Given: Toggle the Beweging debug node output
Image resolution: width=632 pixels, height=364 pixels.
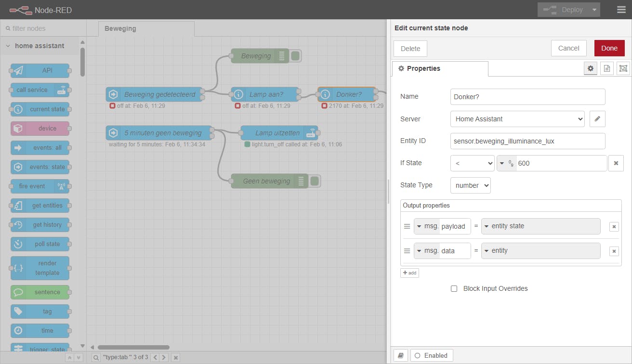Looking at the screenshot, I should click(x=296, y=56).
